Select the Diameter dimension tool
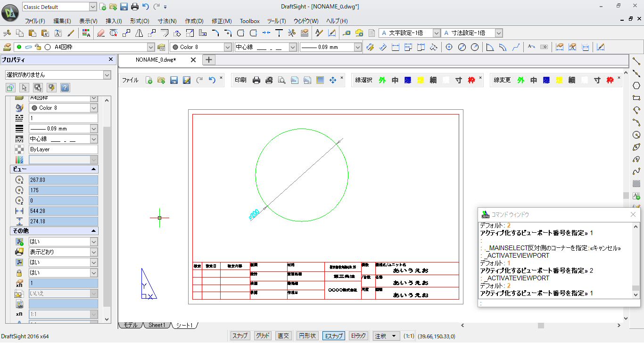The image size is (644, 343). 462,47
